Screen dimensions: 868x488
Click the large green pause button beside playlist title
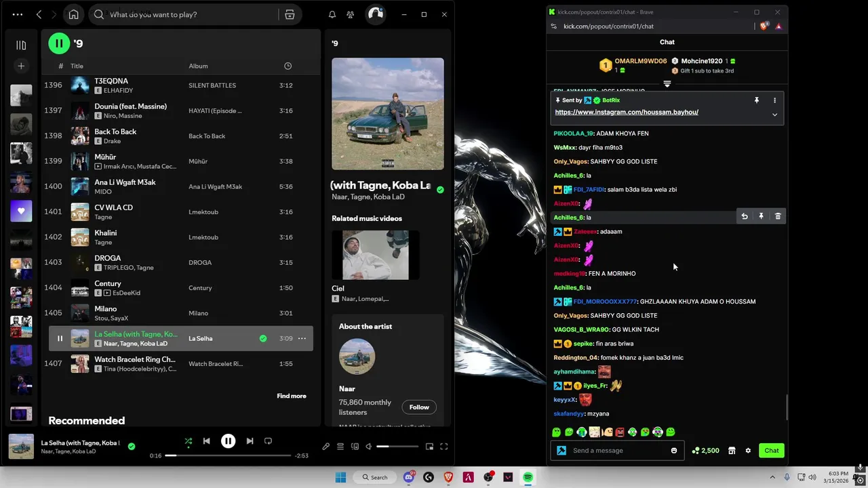(x=59, y=43)
